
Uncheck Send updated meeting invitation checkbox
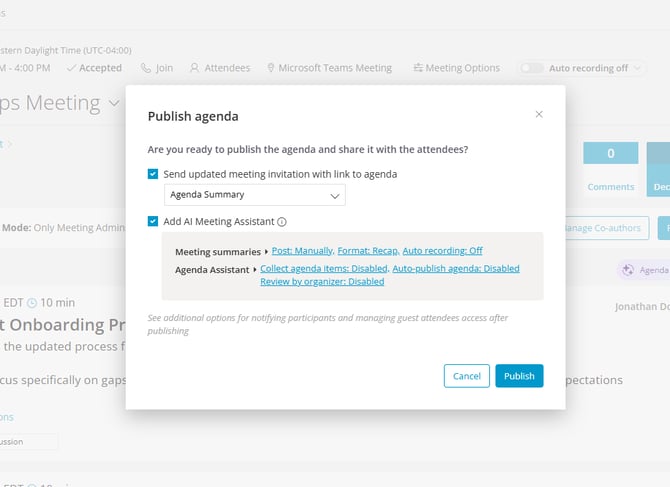tap(153, 174)
